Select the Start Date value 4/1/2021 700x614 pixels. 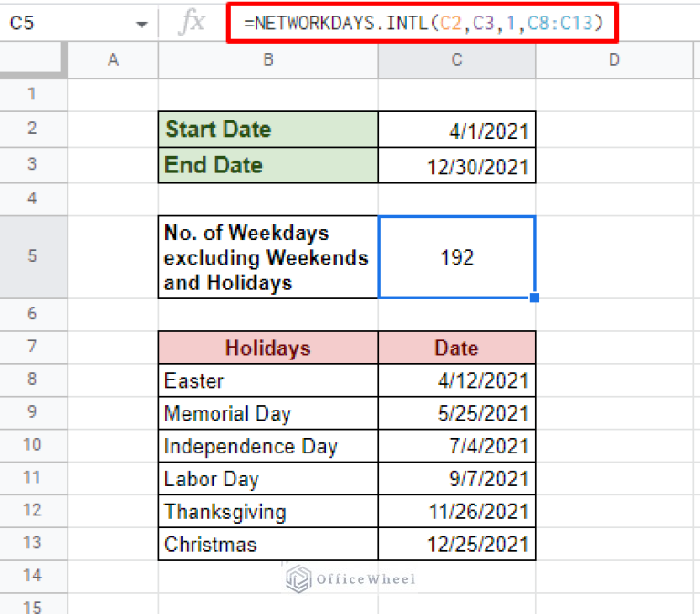tap(456, 130)
